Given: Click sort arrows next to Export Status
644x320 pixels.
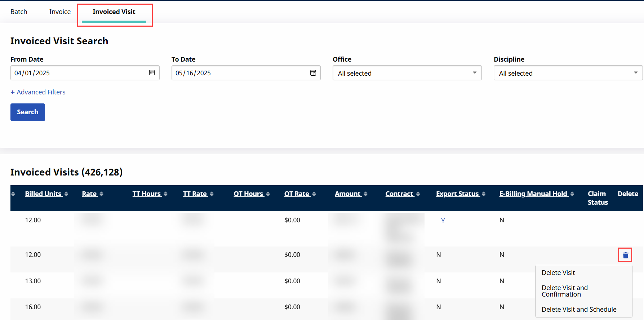Looking at the screenshot, I should [x=484, y=194].
